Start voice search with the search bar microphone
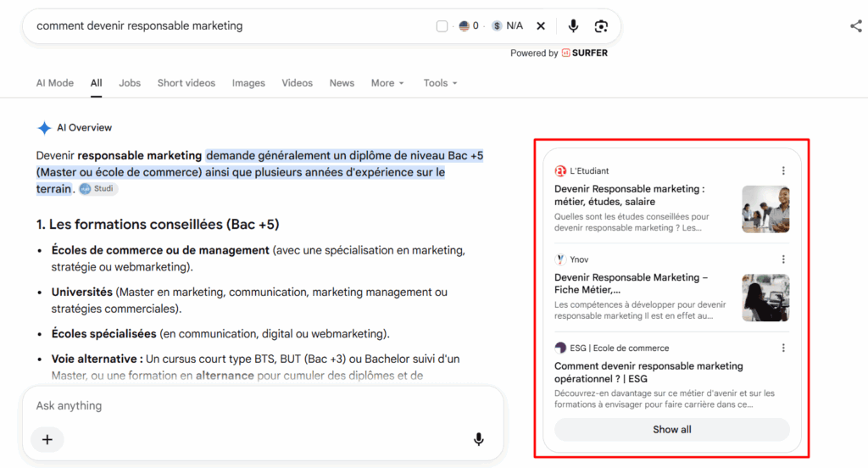This screenshot has width=868, height=468. coord(573,26)
